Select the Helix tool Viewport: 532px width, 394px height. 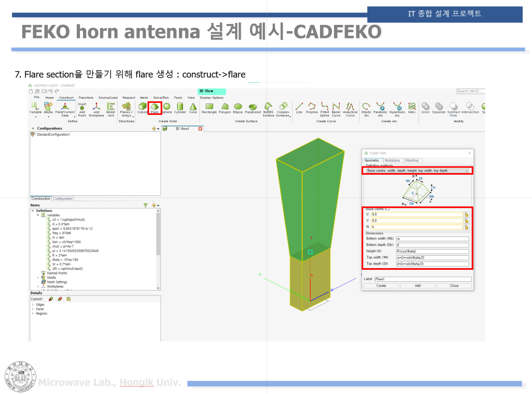click(x=412, y=108)
